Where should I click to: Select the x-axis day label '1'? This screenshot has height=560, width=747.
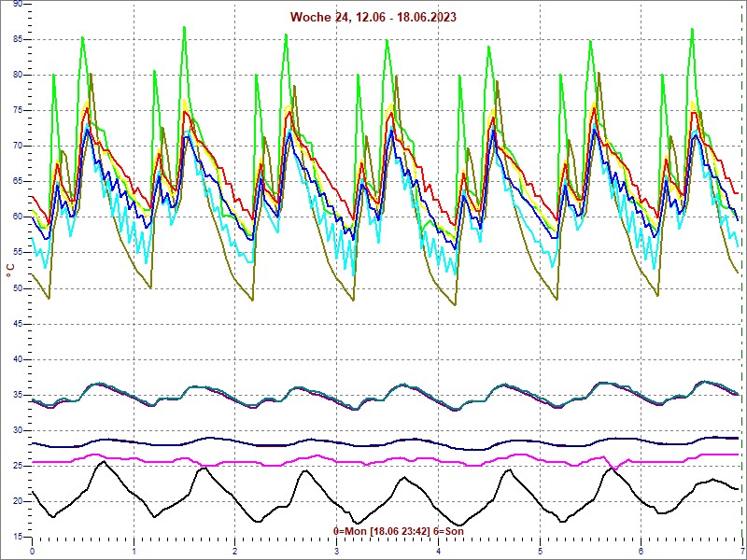coord(134,553)
